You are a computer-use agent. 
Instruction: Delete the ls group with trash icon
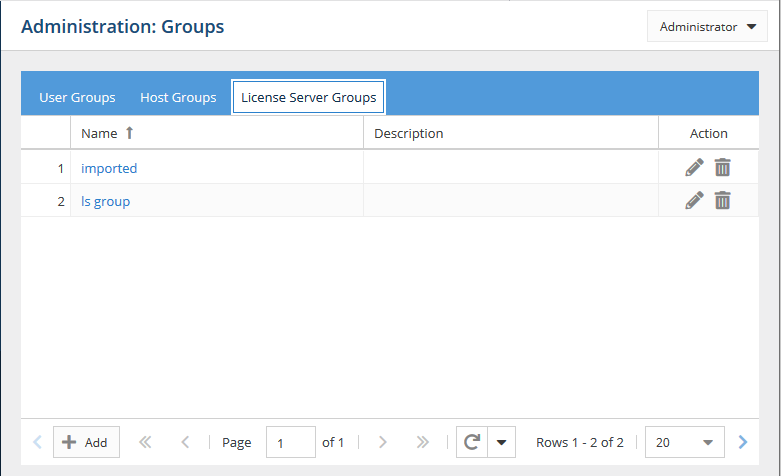point(723,201)
